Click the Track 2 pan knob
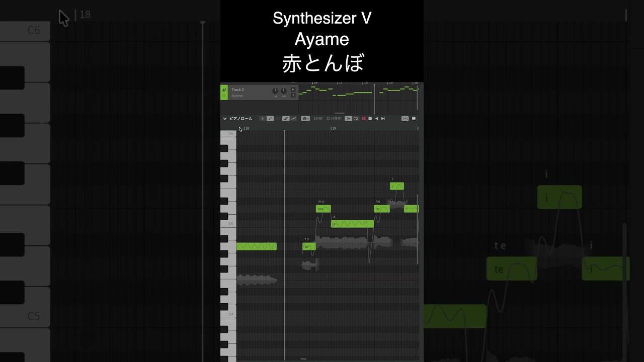Viewport: 644px width, 362px height. coord(284,91)
